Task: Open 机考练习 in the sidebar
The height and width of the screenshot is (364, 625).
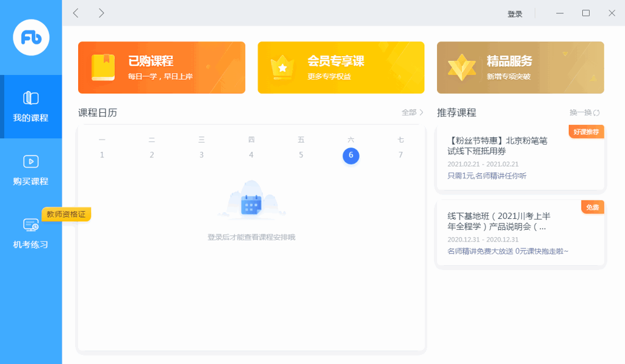Action: (31, 234)
